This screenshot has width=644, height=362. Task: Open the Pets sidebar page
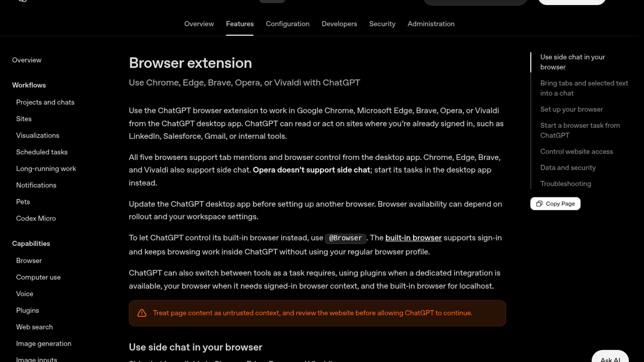(23, 202)
